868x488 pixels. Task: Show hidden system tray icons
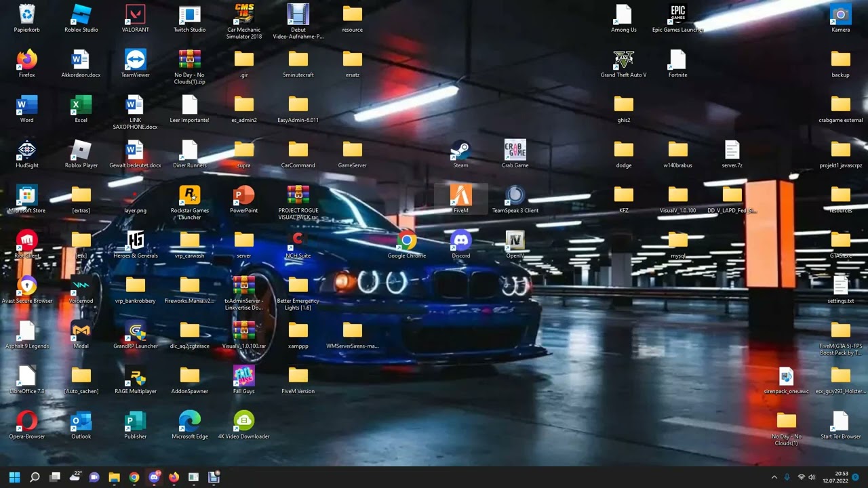coord(774,478)
